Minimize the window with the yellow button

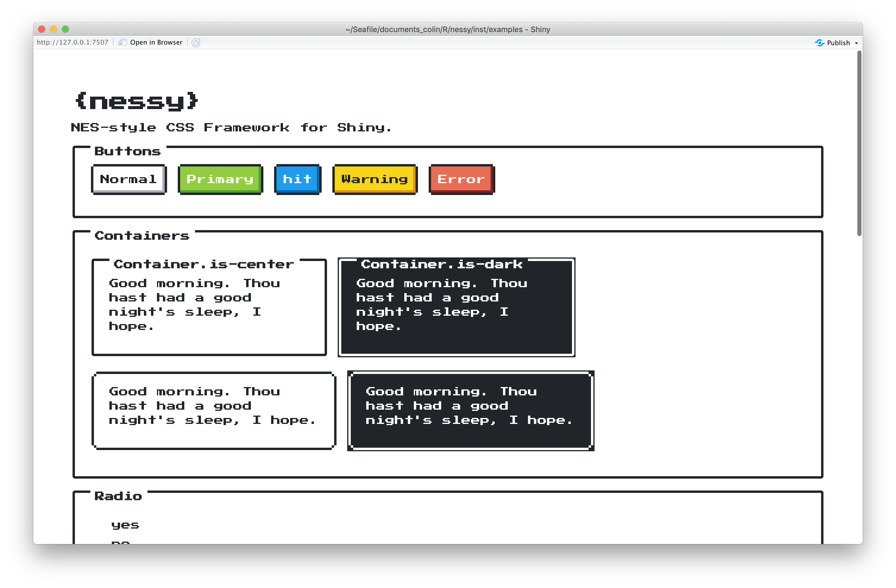pos(54,29)
